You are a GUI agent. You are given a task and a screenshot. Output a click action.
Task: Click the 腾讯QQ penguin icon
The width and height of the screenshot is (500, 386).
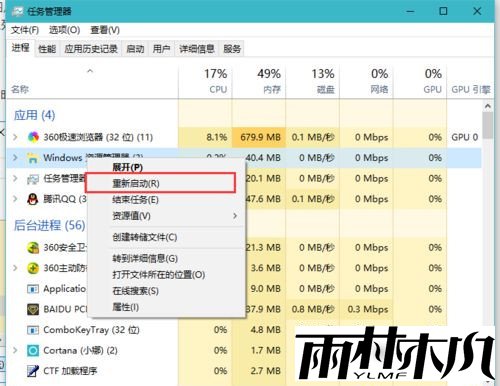point(33,199)
